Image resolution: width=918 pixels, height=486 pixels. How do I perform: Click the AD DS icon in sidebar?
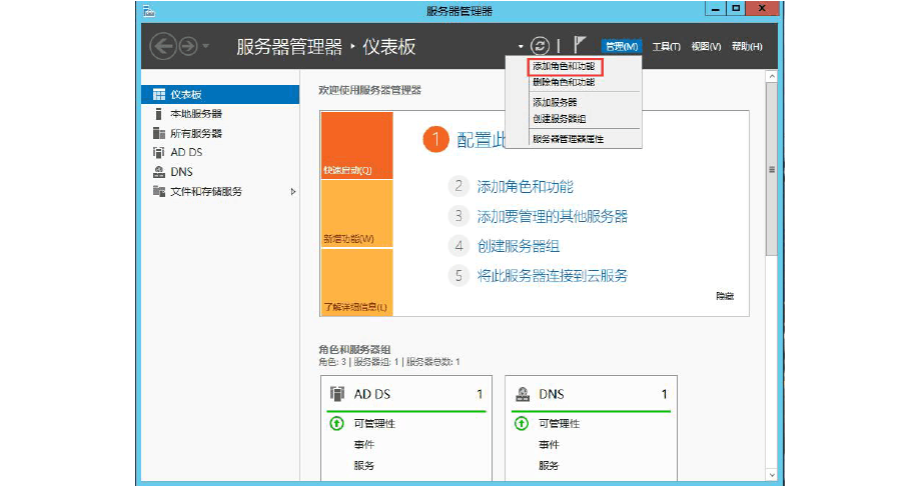(x=158, y=152)
